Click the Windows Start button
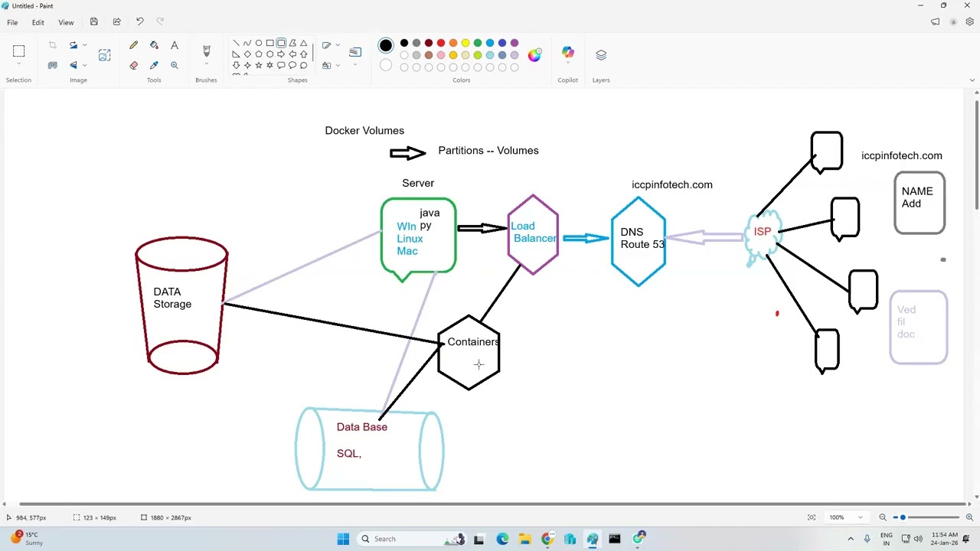980x551 pixels. coord(343,539)
